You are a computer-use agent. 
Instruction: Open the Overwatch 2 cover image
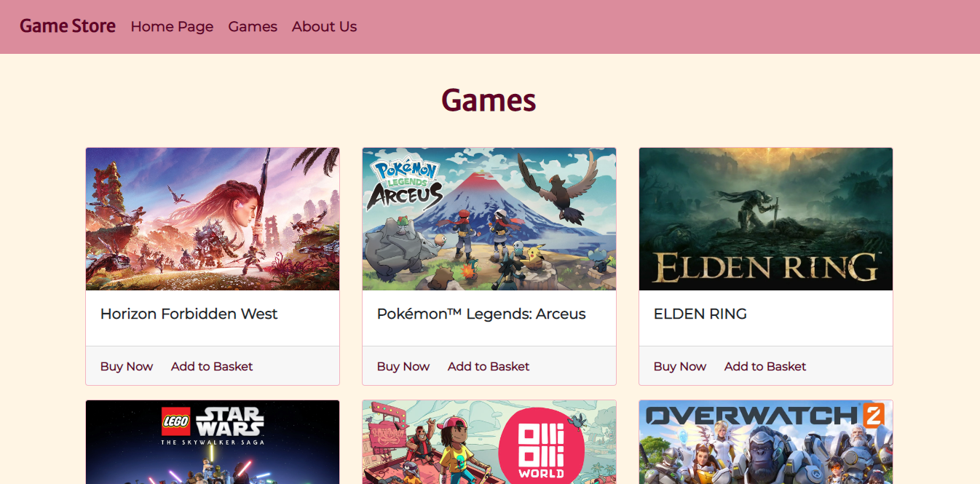[766, 442]
